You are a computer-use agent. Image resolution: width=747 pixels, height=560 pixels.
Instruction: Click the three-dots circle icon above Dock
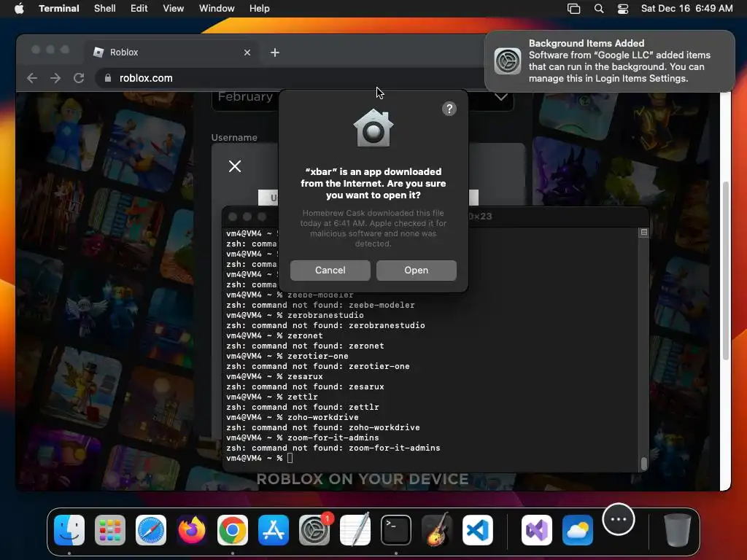[619, 519]
